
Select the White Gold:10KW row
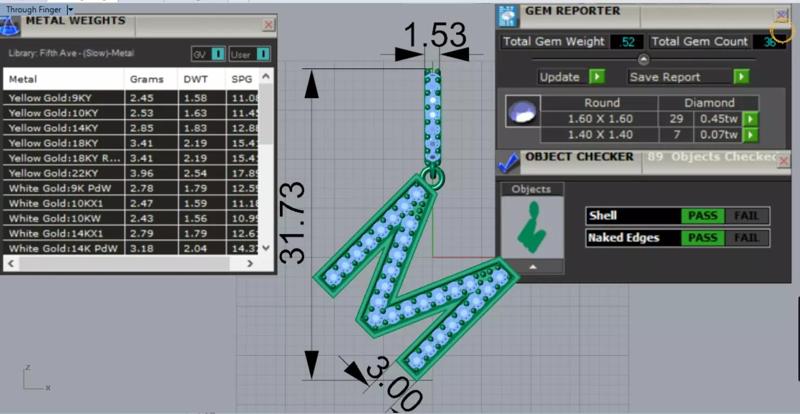click(131, 218)
